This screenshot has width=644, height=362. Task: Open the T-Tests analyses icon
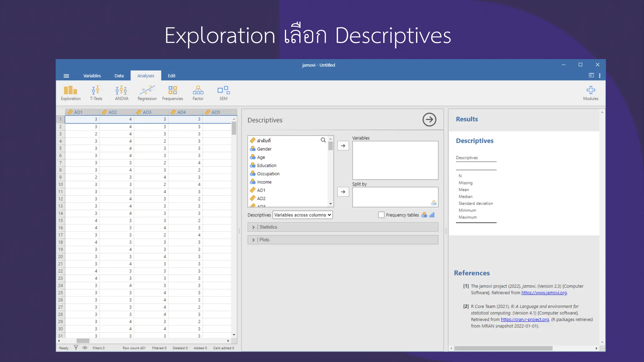[x=96, y=93]
